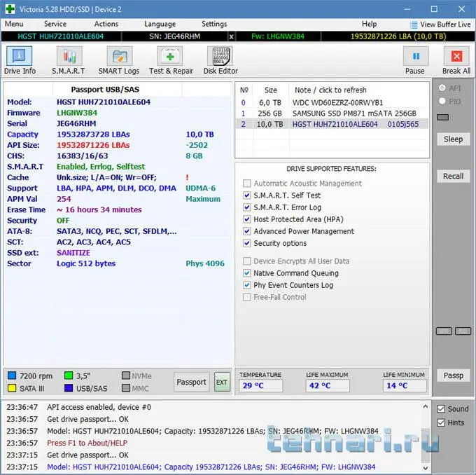Uncheck Host Protected Area (HPA)
Viewport: 476px width, 475px height.
(246, 219)
